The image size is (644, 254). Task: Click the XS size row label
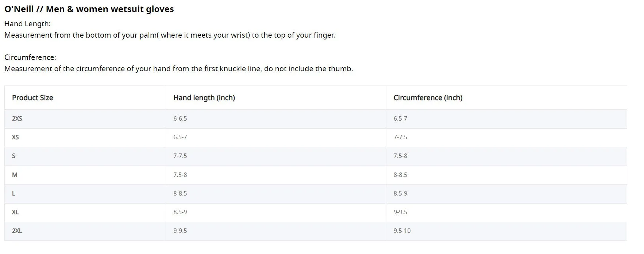click(x=15, y=137)
